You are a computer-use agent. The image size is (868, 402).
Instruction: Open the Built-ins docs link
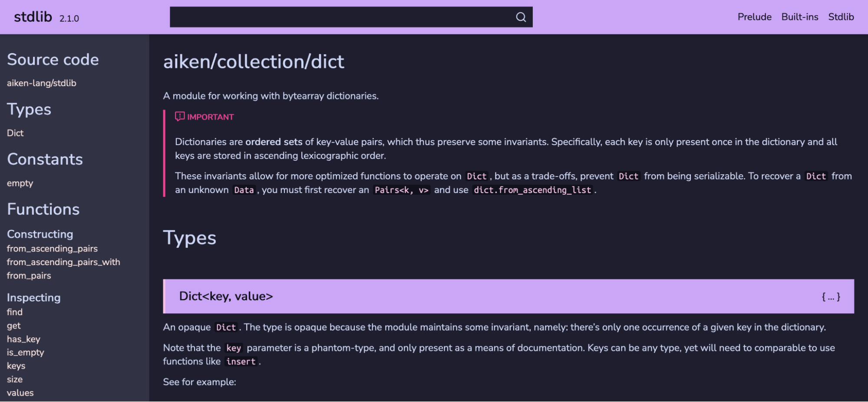[799, 17]
